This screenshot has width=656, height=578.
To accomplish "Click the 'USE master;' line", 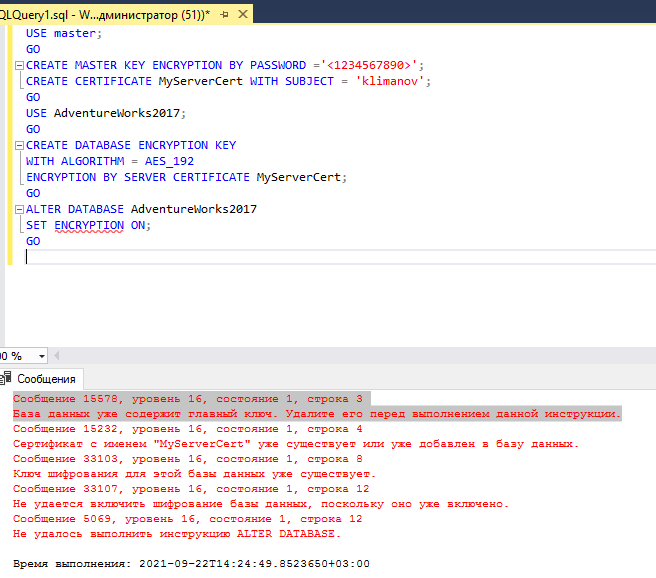I will [64, 33].
